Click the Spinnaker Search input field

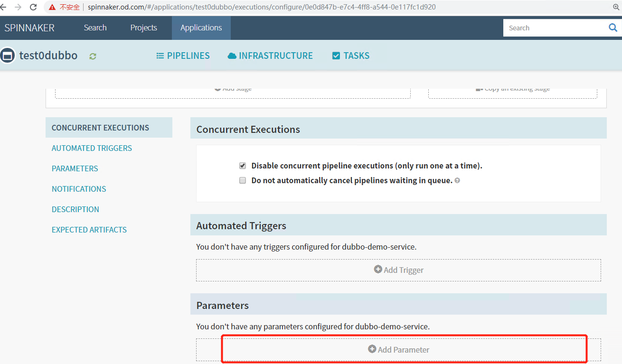click(x=553, y=28)
